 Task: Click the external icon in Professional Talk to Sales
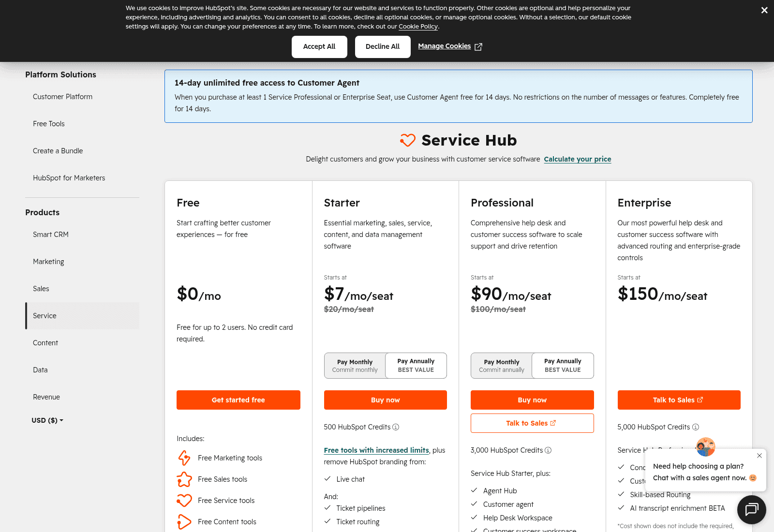pos(553,423)
